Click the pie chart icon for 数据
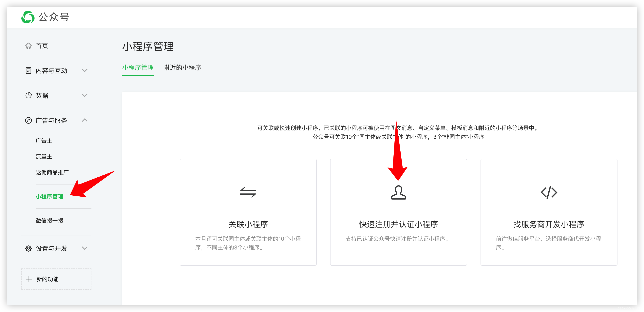This screenshot has width=644, height=312. coord(28,95)
